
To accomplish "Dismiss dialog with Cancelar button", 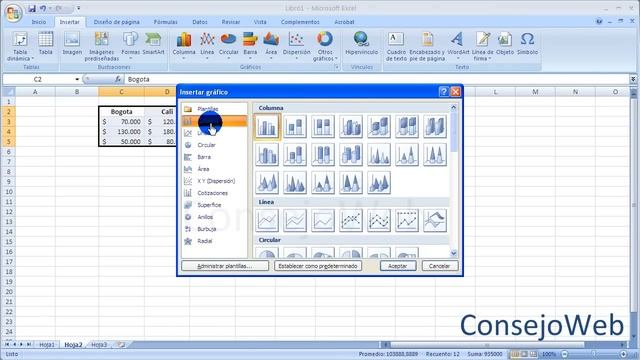I will point(440,266).
